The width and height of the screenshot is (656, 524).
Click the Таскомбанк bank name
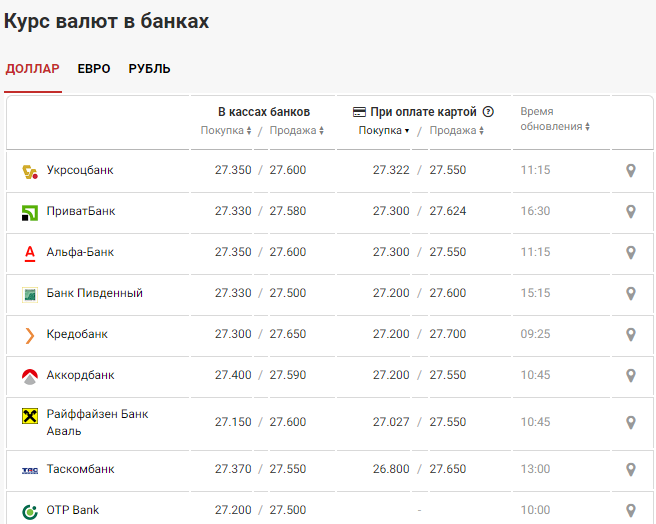[x=81, y=469]
